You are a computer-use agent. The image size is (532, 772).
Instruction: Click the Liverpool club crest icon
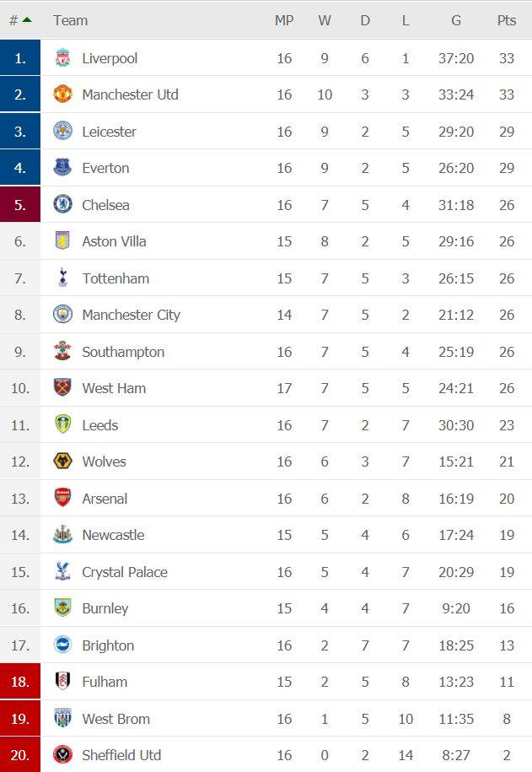pyautogui.click(x=63, y=58)
